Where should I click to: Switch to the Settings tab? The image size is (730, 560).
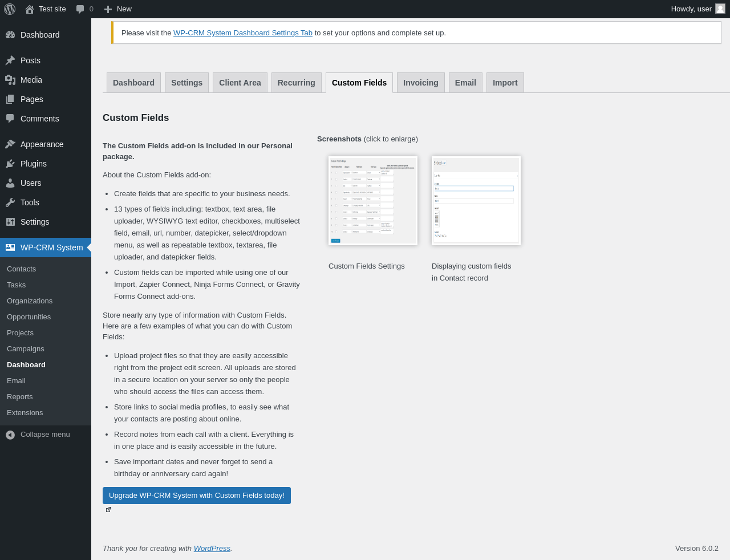point(186,83)
